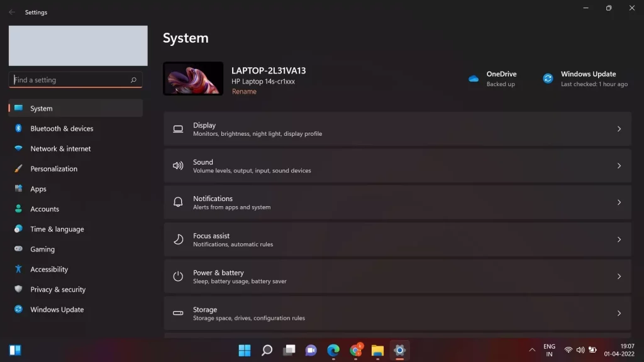Image resolution: width=644 pixels, height=362 pixels.
Task: Click the Windows Update sync icon in header
Action: (548, 79)
